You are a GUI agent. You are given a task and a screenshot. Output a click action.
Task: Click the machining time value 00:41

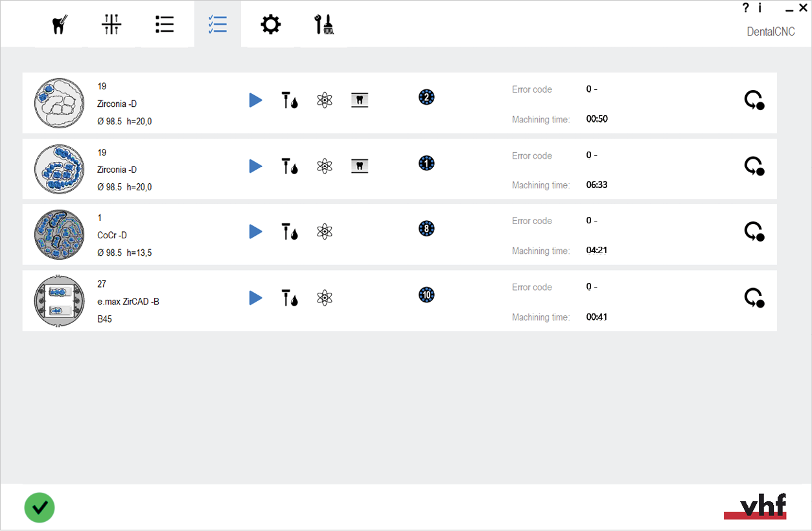[597, 317]
